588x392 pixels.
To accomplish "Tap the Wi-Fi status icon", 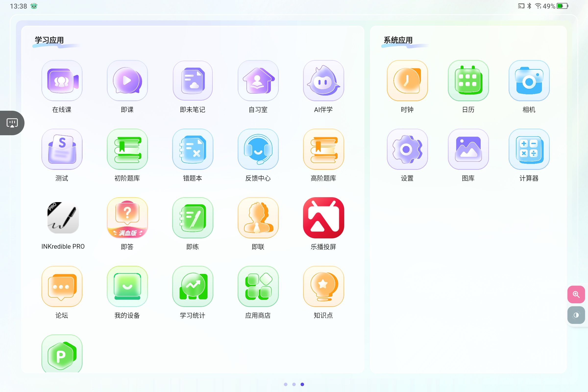I will (x=538, y=6).
